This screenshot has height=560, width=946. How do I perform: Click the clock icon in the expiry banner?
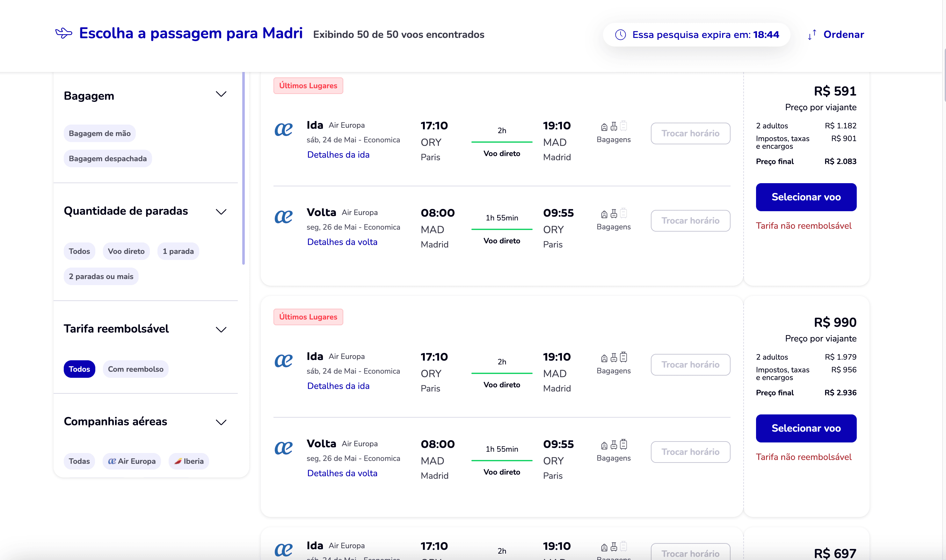[620, 34]
